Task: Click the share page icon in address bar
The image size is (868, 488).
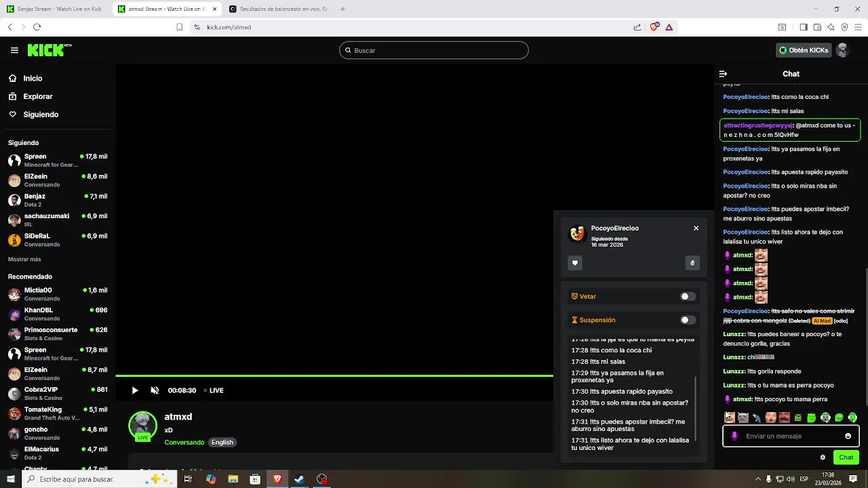Action: [637, 27]
